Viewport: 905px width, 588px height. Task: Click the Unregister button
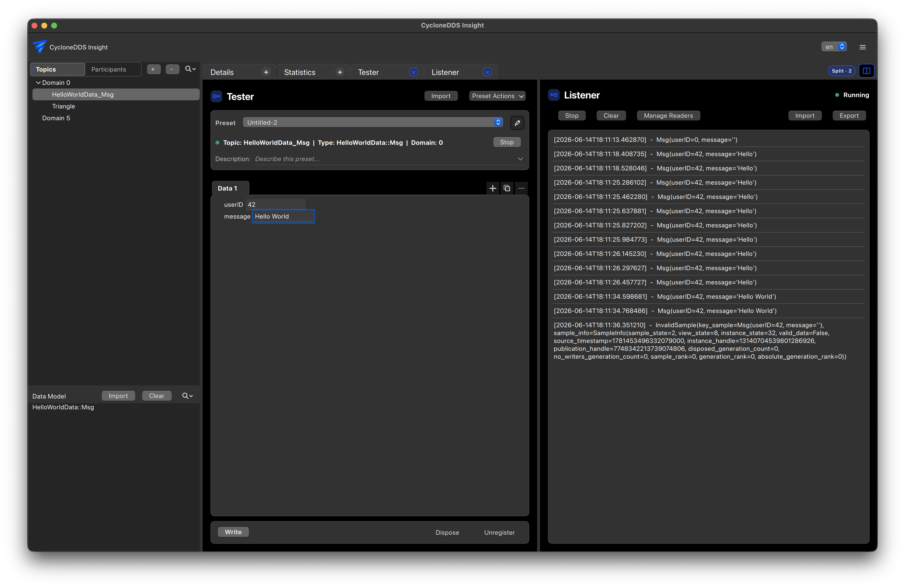pyautogui.click(x=499, y=532)
